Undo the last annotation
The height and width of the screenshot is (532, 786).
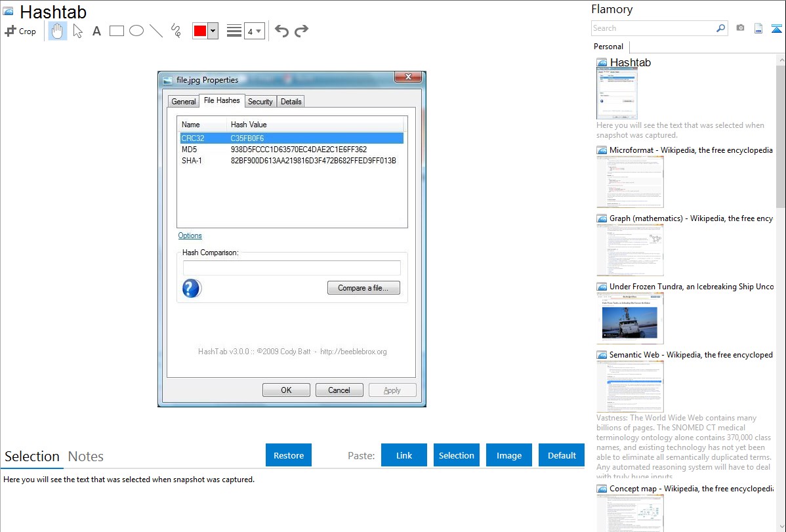[281, 31]
